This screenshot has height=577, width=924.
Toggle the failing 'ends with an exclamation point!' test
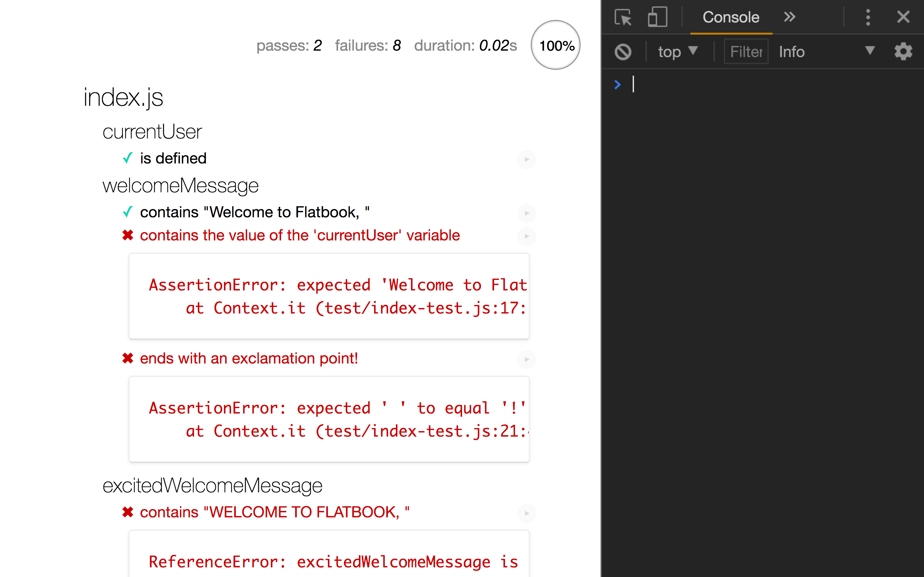[249, 359]
